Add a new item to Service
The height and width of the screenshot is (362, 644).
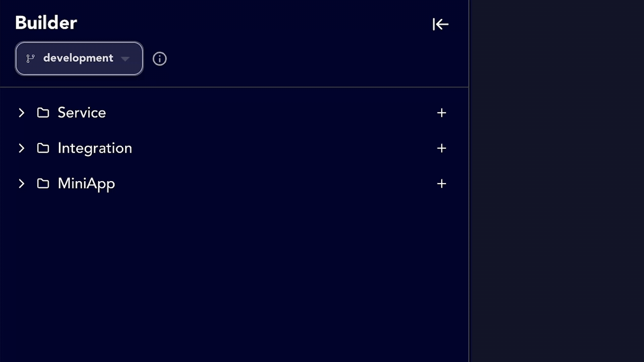(441, 113)
